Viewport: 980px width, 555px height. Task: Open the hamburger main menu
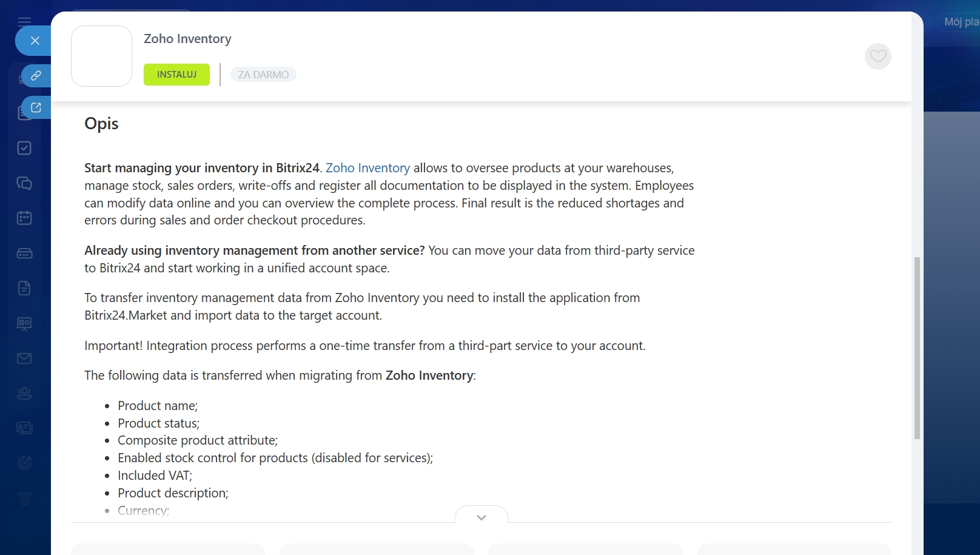[x=24, y=21]
